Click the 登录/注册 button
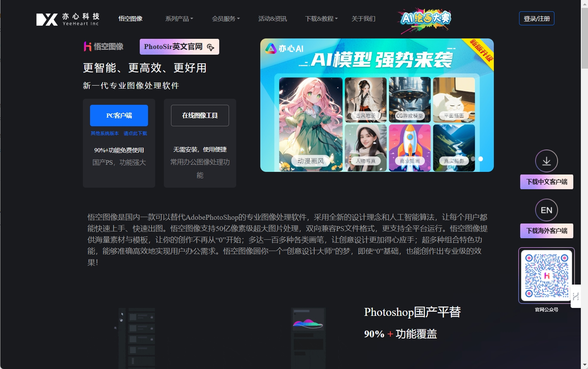The height and width of the screenshot is (369, 588). pos(537,18)
